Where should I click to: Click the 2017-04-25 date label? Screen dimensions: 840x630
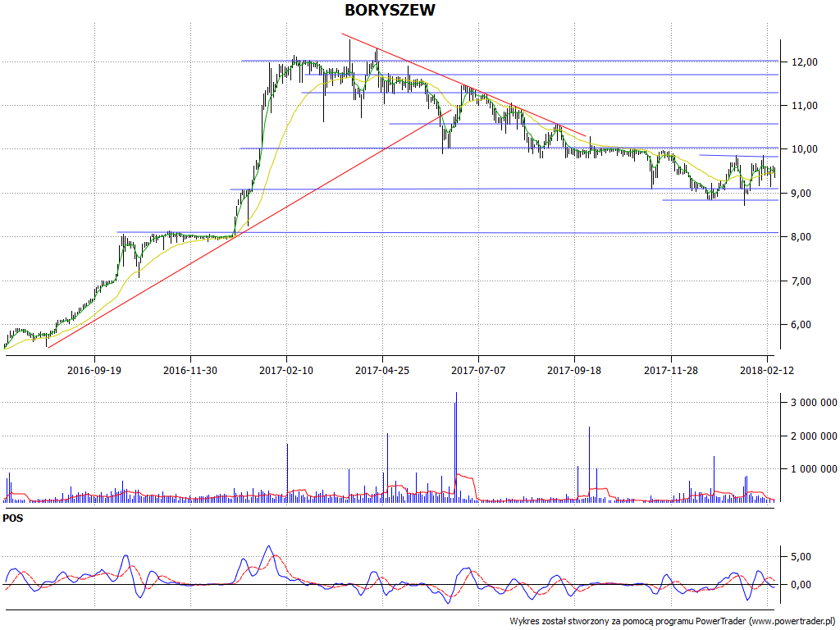[x=382, y=370]
